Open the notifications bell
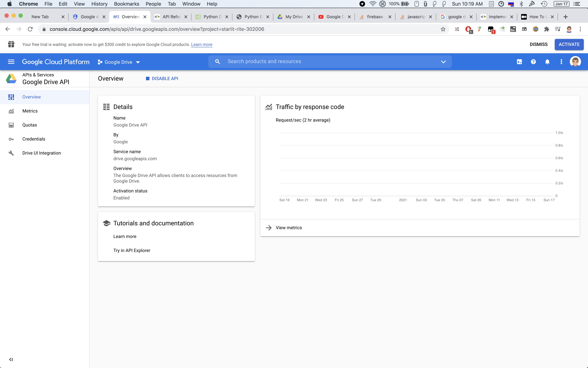The width and height of the screenshot is (588, 368). click(547, 62)
